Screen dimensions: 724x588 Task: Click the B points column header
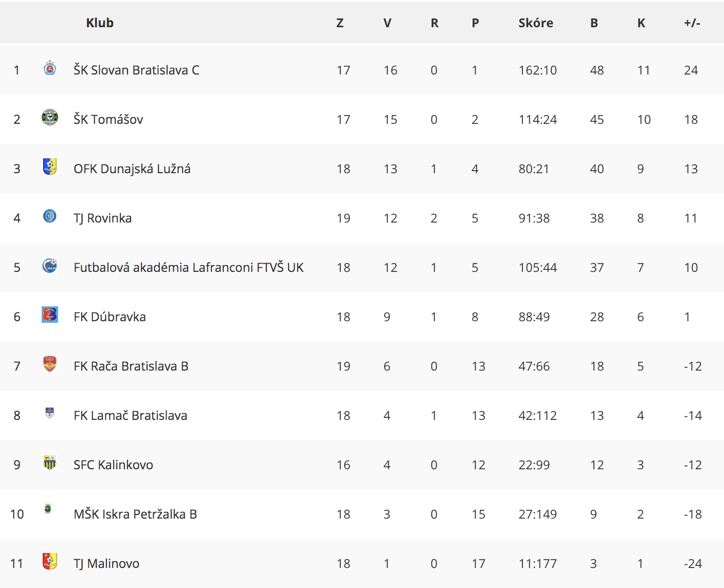click(594, 23)
